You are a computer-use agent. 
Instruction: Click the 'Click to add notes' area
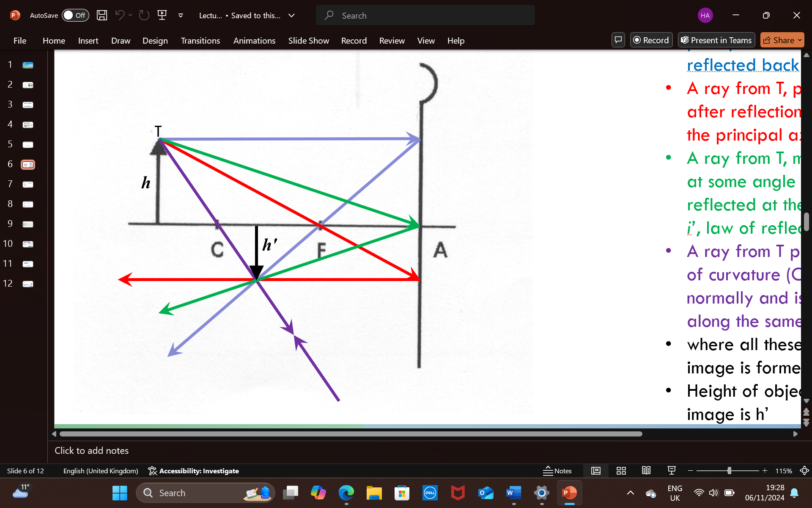[x=91, y=450]
